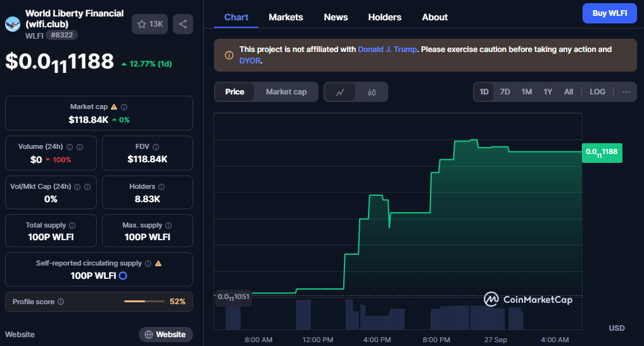Viewport: 644px width, 346px height.
Task: Enable LOG scale on chart
Action: click(x=597, y=92)
